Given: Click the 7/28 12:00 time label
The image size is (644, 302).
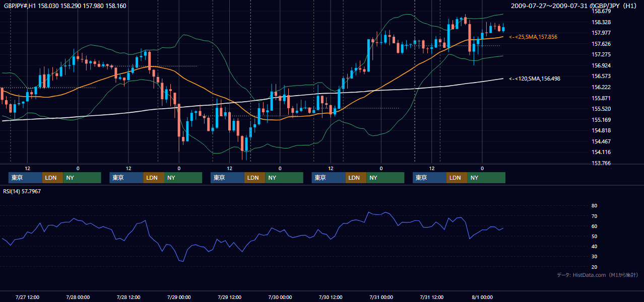Looking at the screenshot, I should point(128,297).
